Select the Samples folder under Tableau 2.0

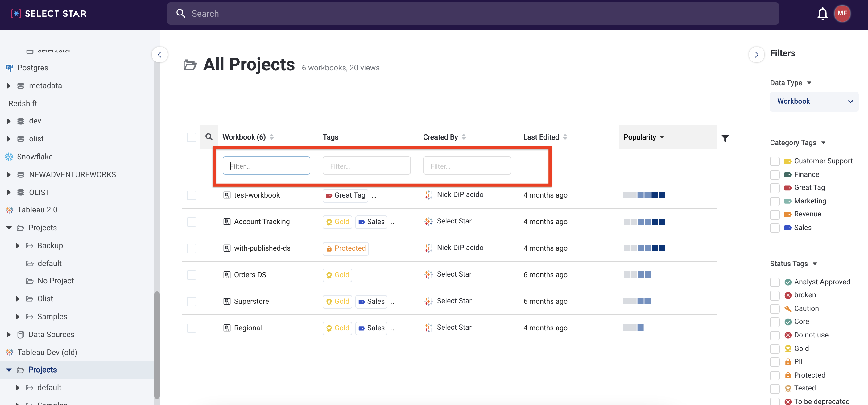[52, 316]
